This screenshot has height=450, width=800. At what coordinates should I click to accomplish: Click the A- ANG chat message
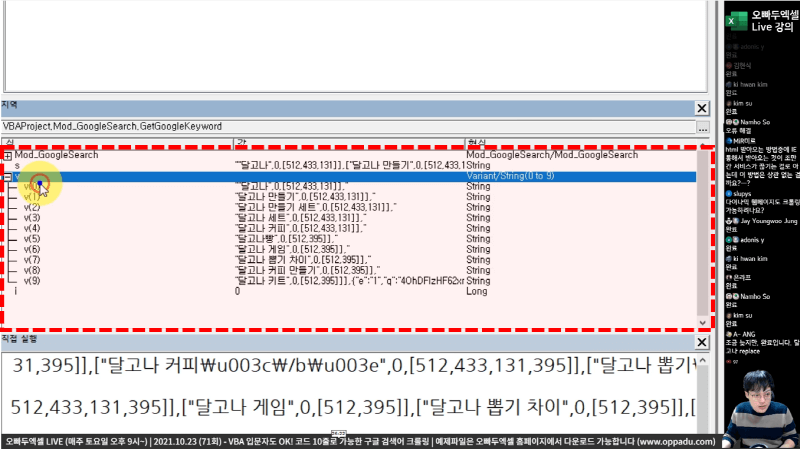point(762,343)
